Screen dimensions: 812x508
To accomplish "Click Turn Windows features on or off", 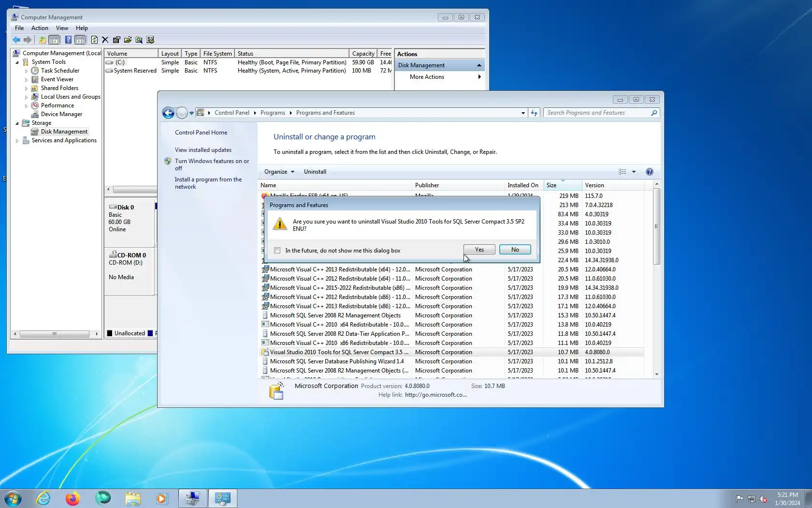I will (212, 164).
